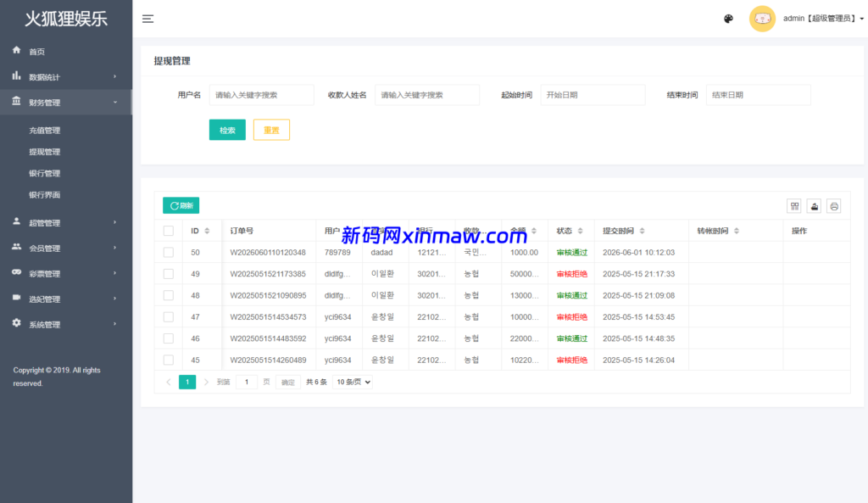868x503 pixels.
Task: Open the admin 超级管理员 dropdown menu
Action: click(824, 19)
